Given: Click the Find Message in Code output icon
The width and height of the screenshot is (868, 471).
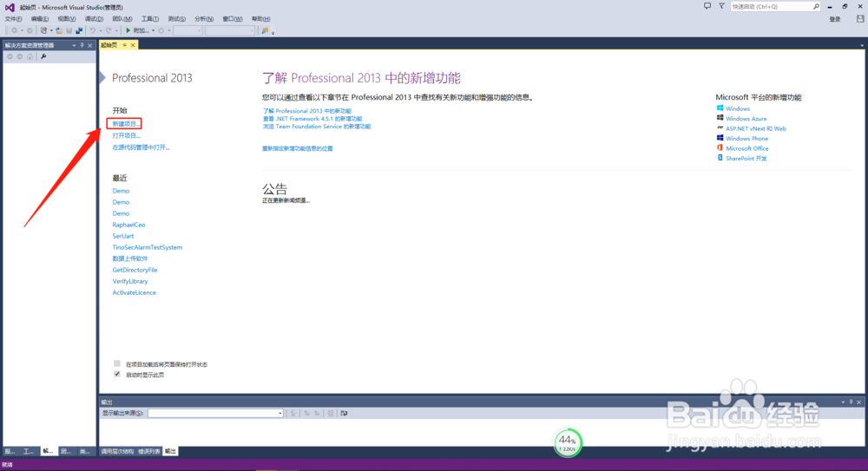Looking at the screenshot, I should [293, 414].
